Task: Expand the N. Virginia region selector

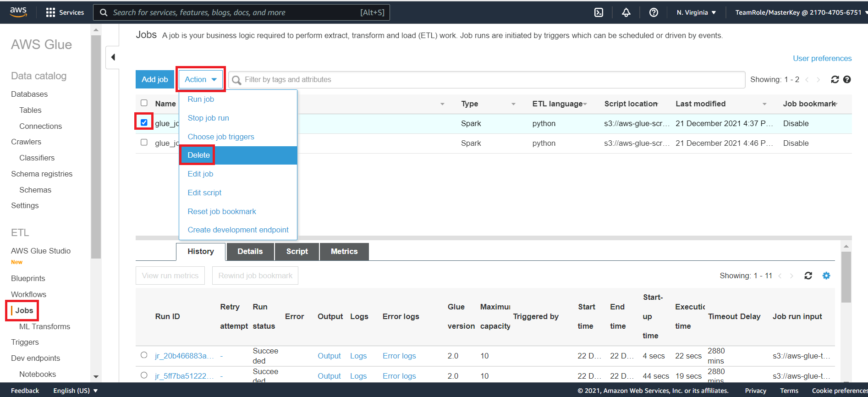Action: 696,12
